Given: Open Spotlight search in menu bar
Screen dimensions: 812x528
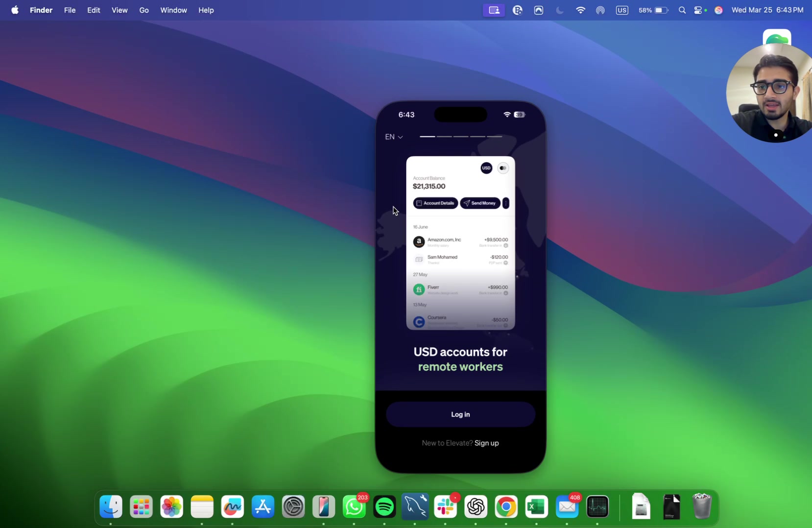Looking at the screenshot, I should 682,10.
